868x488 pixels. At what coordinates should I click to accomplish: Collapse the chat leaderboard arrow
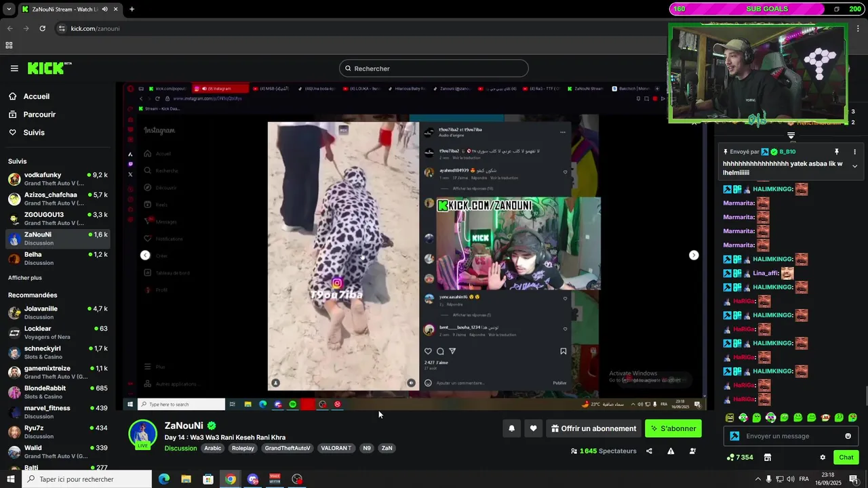click(x=791, y=136)
